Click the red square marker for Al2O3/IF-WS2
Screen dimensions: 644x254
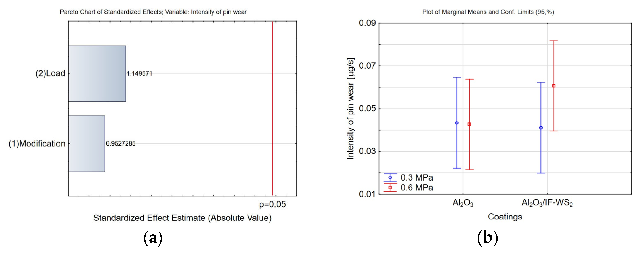pyautogui.click(x=554, y=86)
